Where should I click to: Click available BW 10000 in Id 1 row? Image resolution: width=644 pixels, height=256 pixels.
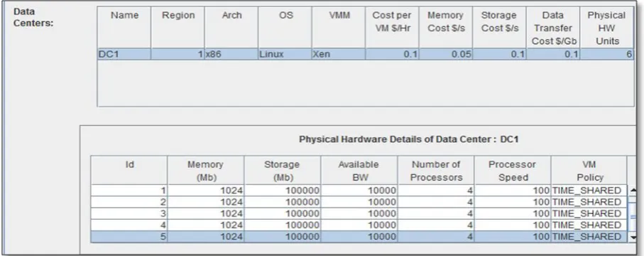359,190
